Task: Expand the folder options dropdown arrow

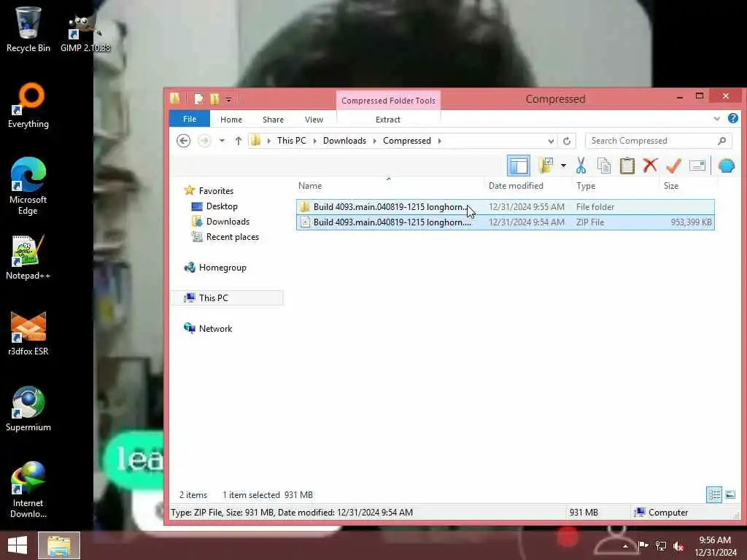Action: coord(563,166)
